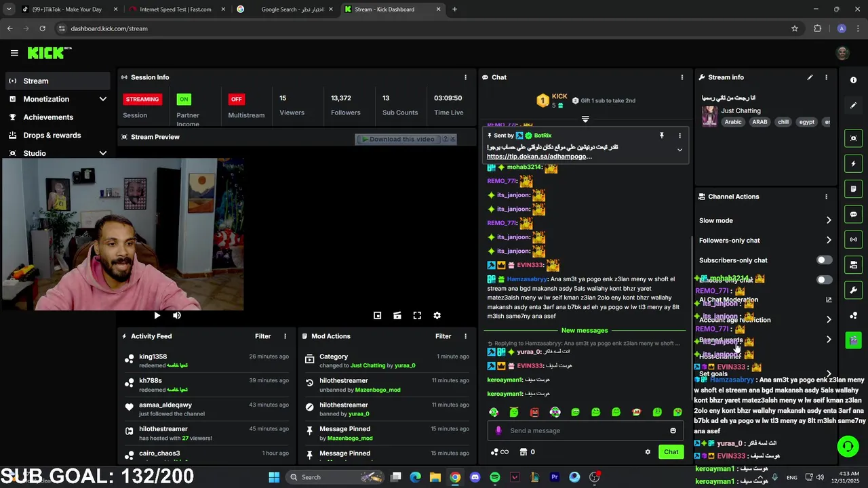Click the Windows Start button
Image resolution: width=868 pixels, height=488 pixels.
[274, 477]
